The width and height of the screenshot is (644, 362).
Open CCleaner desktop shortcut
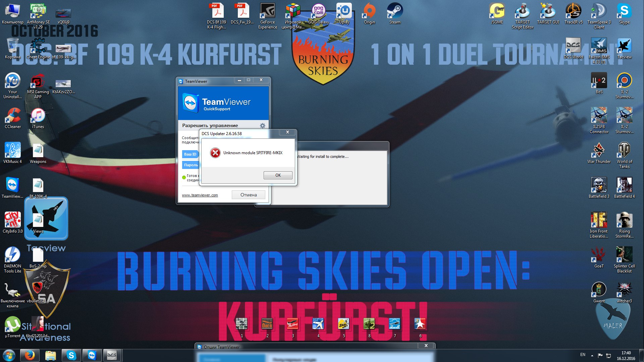pos(12,118)
